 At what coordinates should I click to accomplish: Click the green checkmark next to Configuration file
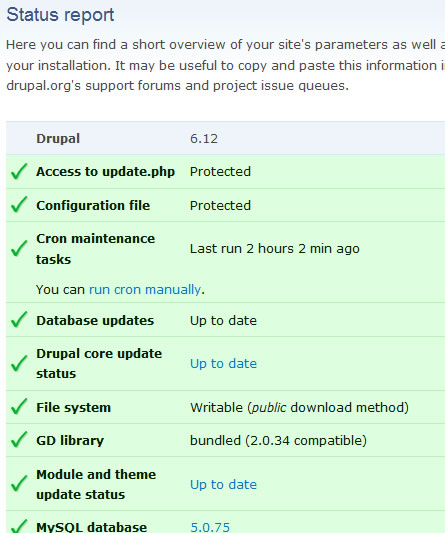(x=19, y=204)
